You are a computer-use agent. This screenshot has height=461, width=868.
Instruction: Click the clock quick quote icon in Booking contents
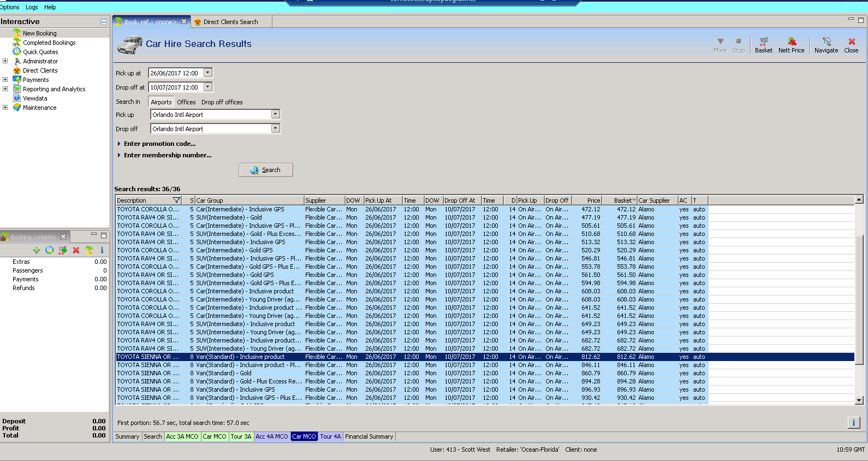50,250
